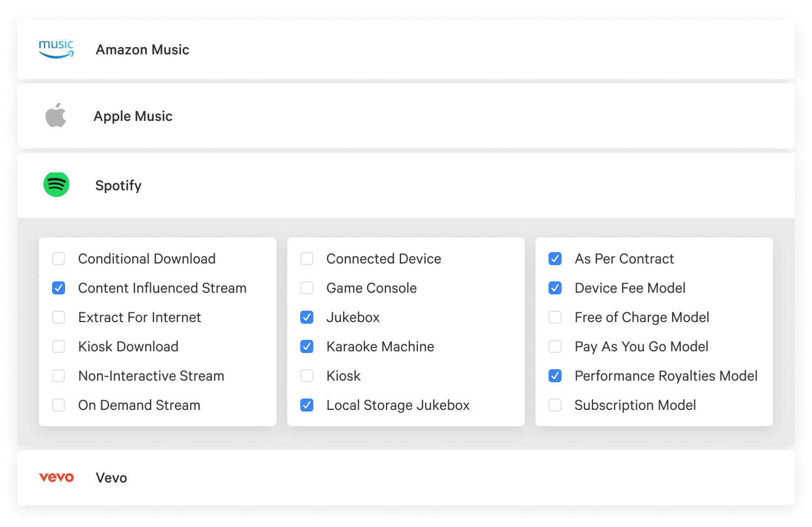Click the green Spotify logo icon
This screenshot has height=527, width=812.
[56, 184]
